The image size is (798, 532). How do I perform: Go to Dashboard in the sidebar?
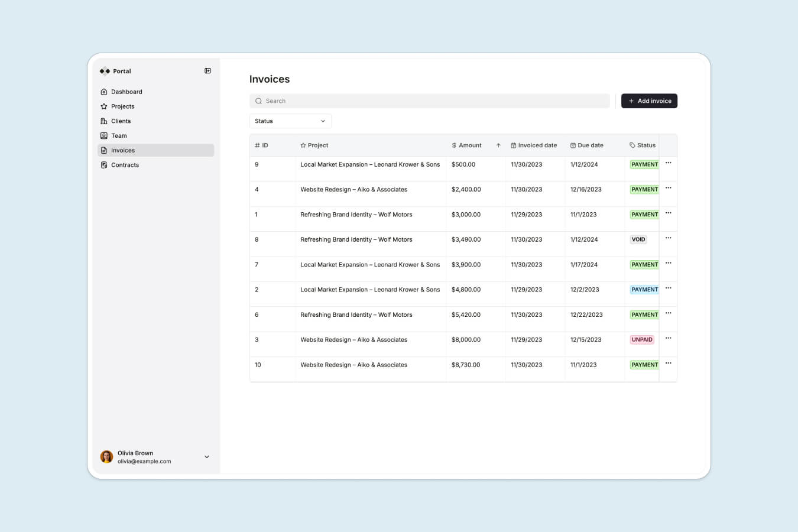(155, 92)
